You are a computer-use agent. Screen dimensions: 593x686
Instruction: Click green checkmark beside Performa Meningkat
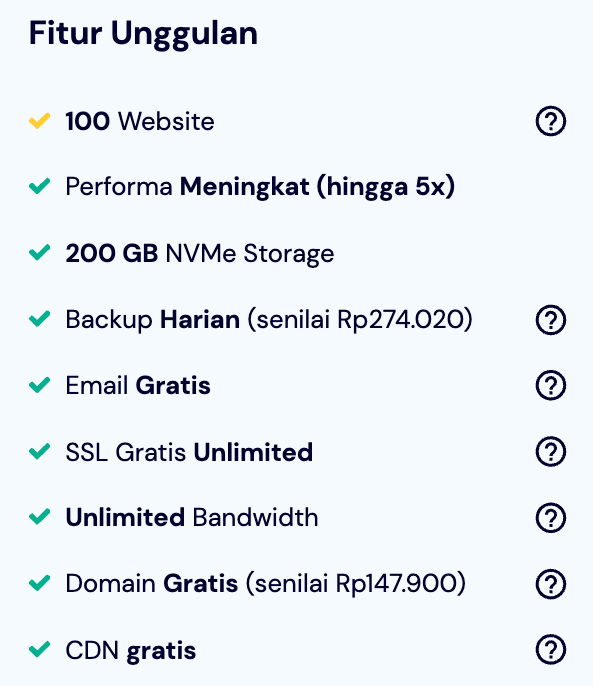point(39,186)
